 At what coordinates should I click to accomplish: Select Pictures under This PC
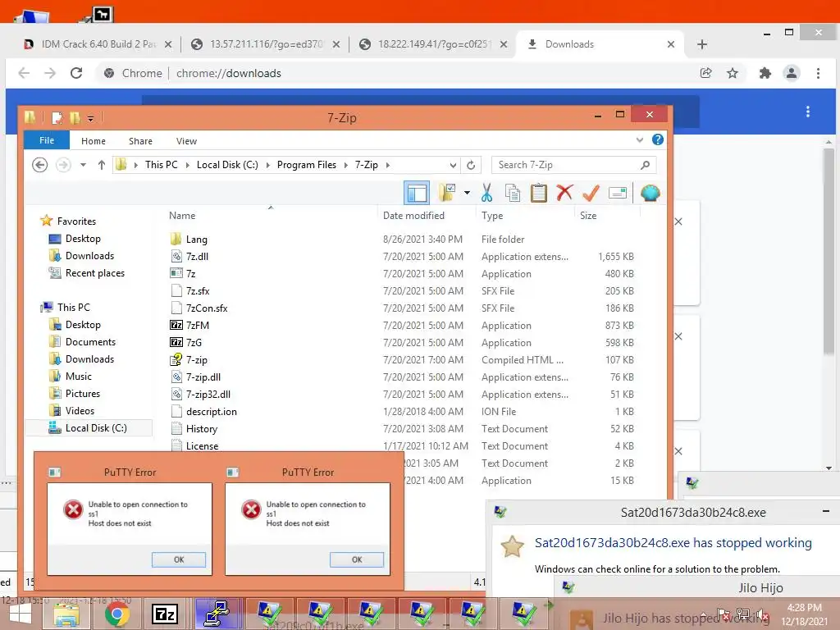point(83,393)
